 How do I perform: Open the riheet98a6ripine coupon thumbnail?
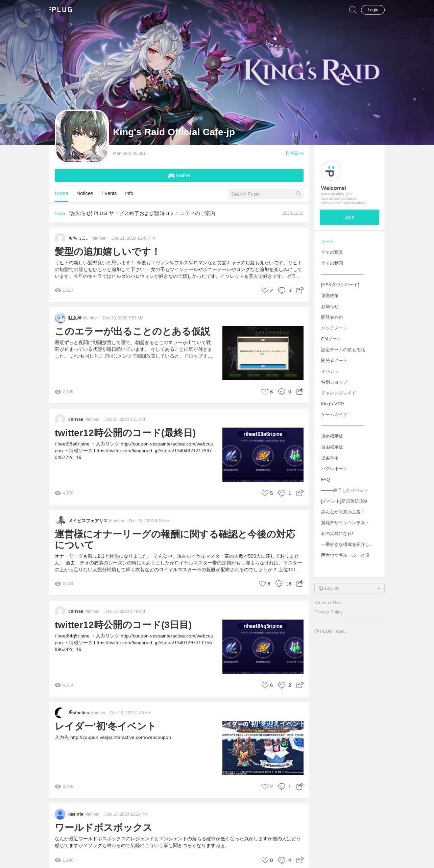click(263, 455)
